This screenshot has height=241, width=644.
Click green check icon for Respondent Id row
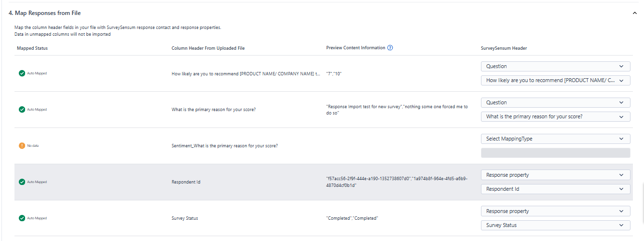click(22, 182)
